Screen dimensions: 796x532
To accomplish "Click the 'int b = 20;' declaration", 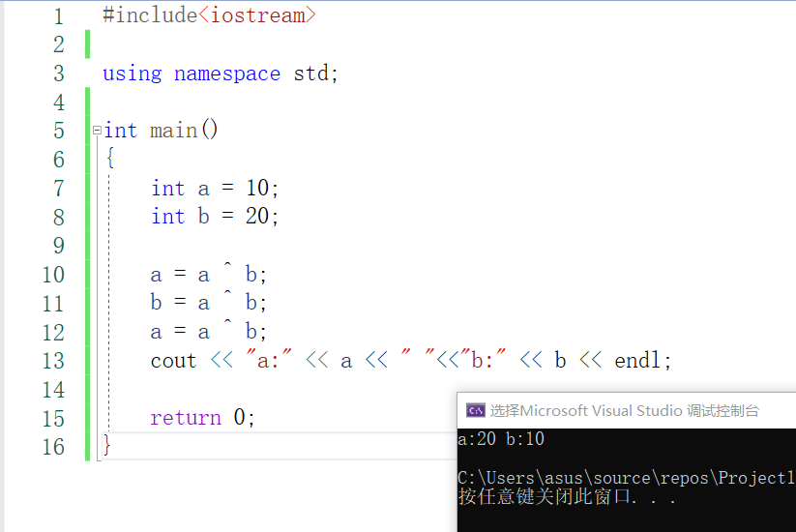I will point(215,217).
